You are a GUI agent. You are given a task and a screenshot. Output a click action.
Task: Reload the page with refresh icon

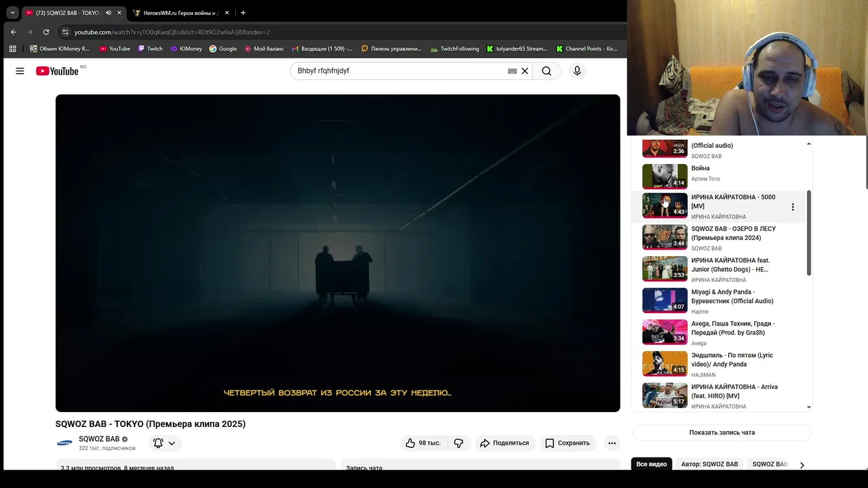[x=46, y=32]
